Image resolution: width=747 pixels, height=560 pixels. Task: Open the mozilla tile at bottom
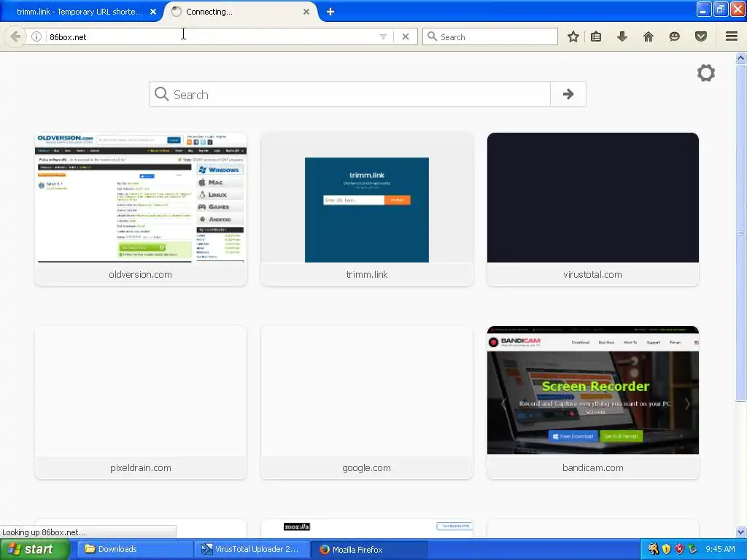pos(367,529)
